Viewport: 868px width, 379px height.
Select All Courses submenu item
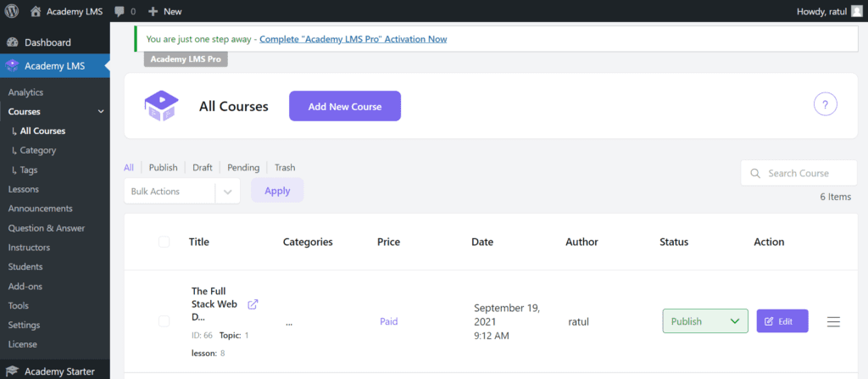tap(42, 131)
